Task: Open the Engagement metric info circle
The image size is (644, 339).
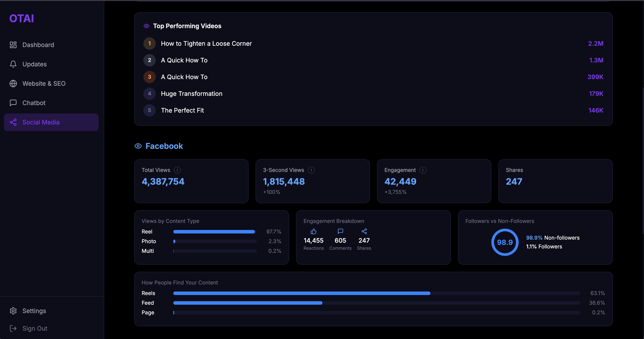Action: tap(423, 170)
